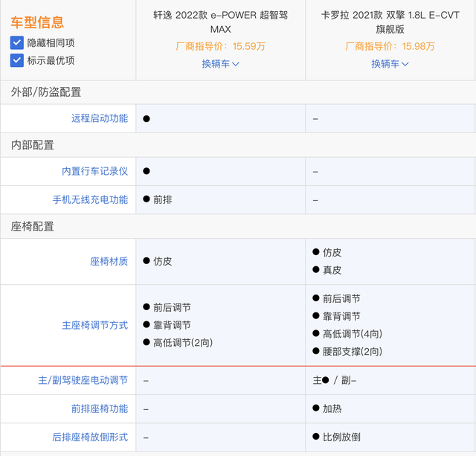Select the 比例放倒 rear seat value

tap(341, 437)
